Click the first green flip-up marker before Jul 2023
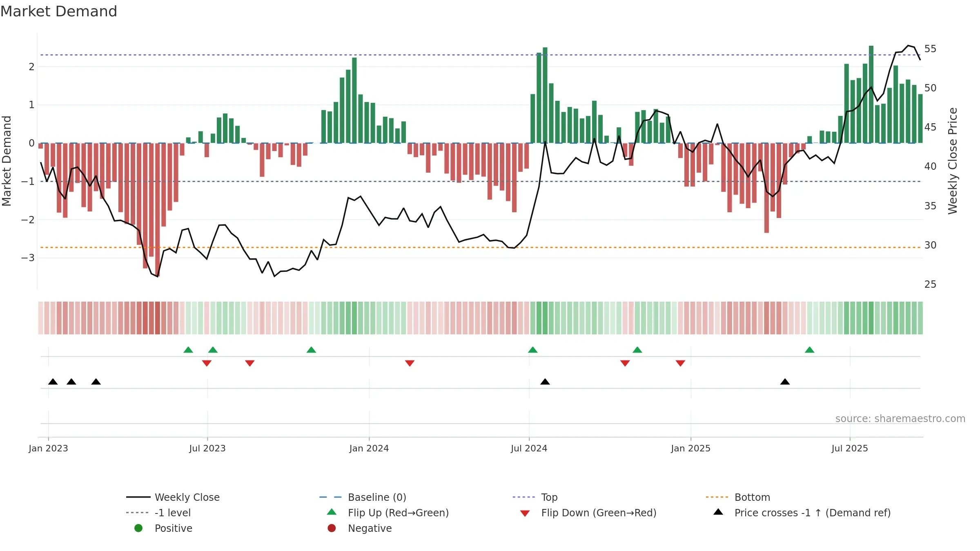980x551 pixels. [x=188, y=350]
